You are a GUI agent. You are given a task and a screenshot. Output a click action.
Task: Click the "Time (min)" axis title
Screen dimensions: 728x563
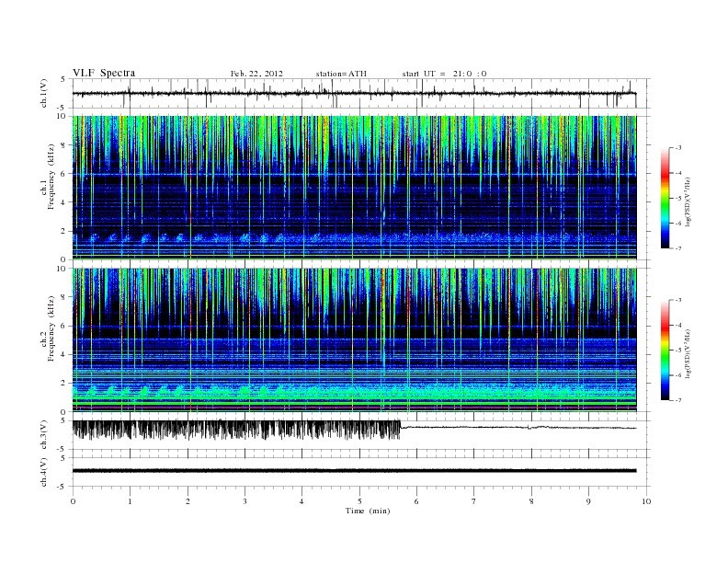click(x=368, y=511)
